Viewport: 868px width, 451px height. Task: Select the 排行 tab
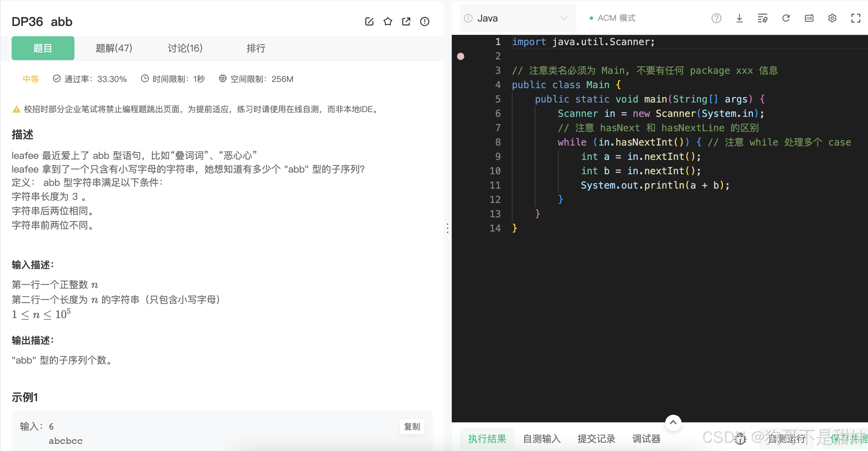pyautogui.click(x=256, y=48)
